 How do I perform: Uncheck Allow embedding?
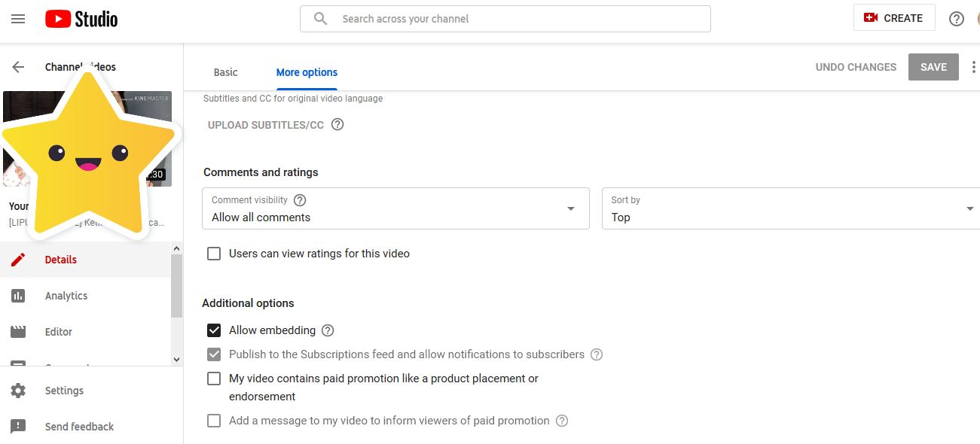click(214, 330)
